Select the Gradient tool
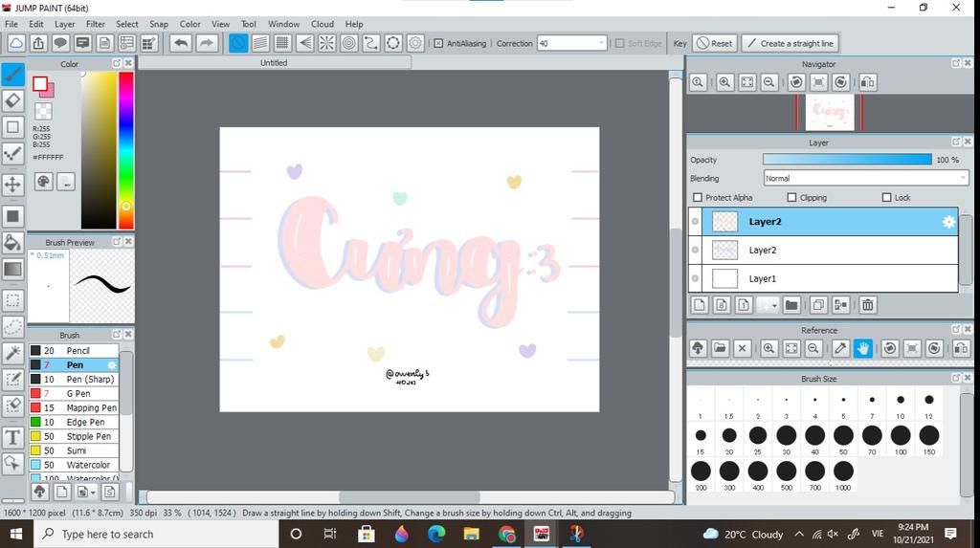The image size is (980, 548). (x=12, y=270)
